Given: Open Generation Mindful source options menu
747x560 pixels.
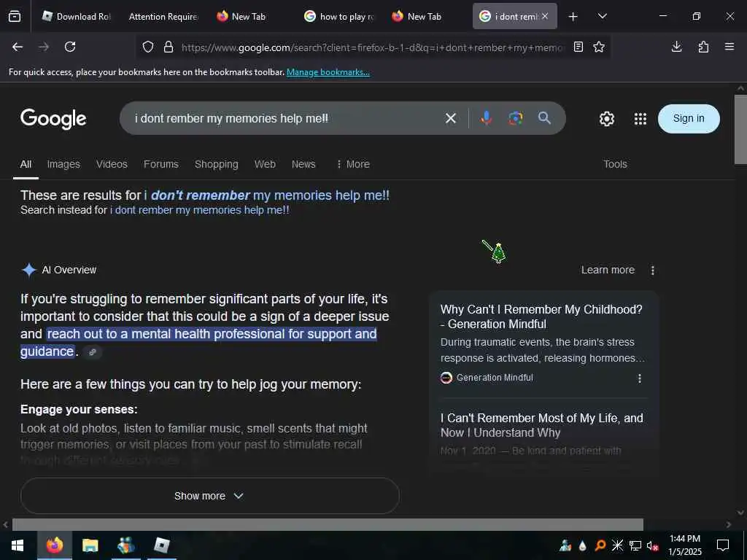Looking at the screenshot, I should point(639,378).
